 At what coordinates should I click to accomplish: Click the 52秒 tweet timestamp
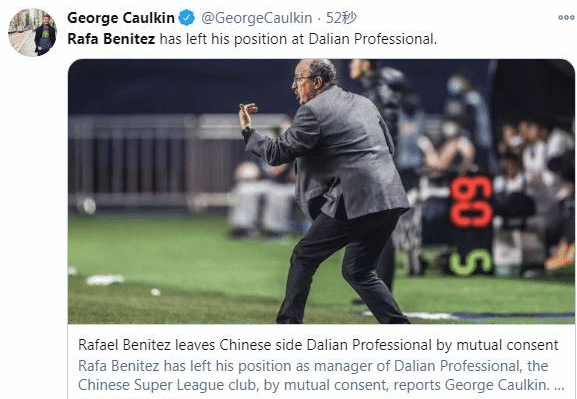(x=341, y=18)
